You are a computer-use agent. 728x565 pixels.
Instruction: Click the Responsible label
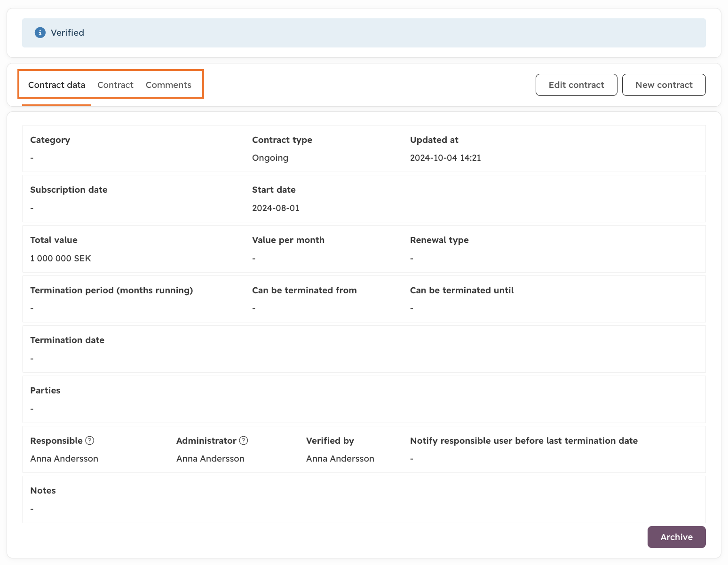point(56,441)
